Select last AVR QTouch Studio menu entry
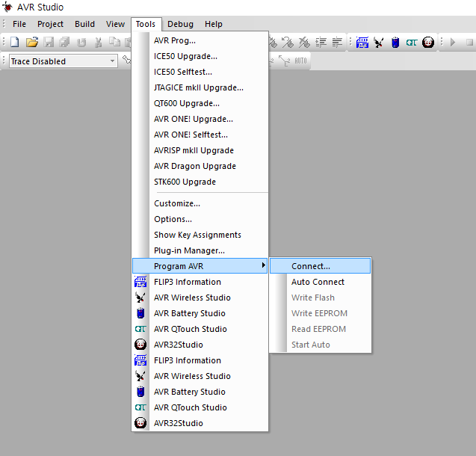476x456 pixels. pos(200,407)
